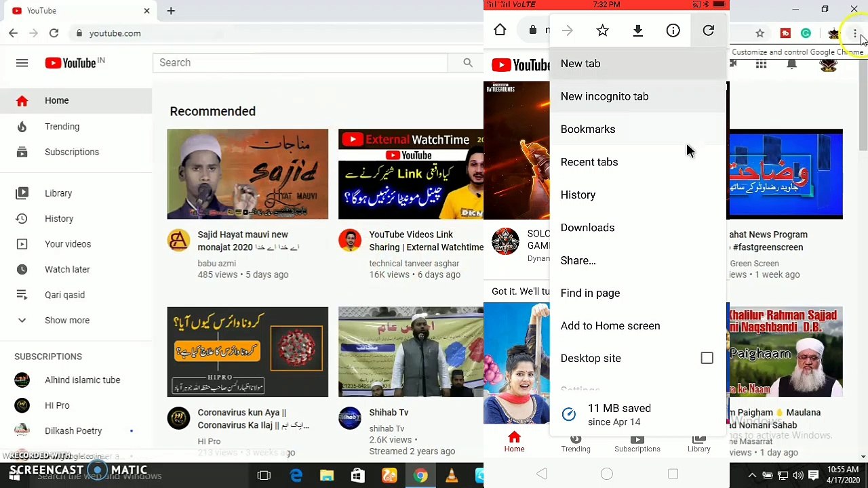
Task: Open Task View on Windows taskbar
Action: pos(264,476)
